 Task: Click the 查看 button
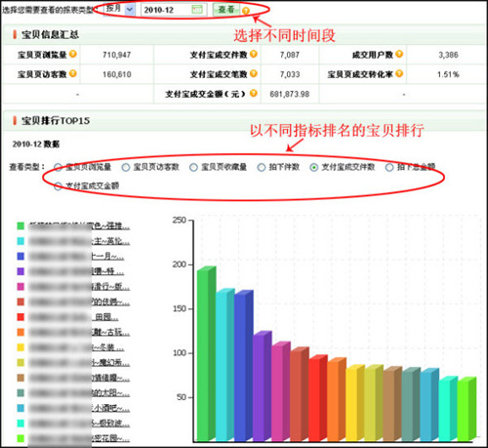point(226,10)
